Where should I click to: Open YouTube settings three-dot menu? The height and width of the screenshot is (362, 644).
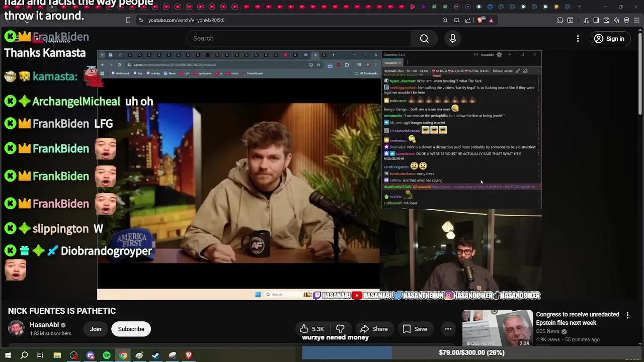[578, 39]
